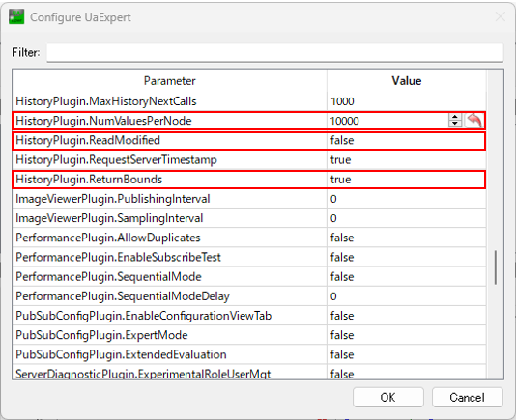Viewport: 516px width, 420px height.
Task: Select HistoryPlugin.NumValuesPerNode parameter
Action: (103, 121)
